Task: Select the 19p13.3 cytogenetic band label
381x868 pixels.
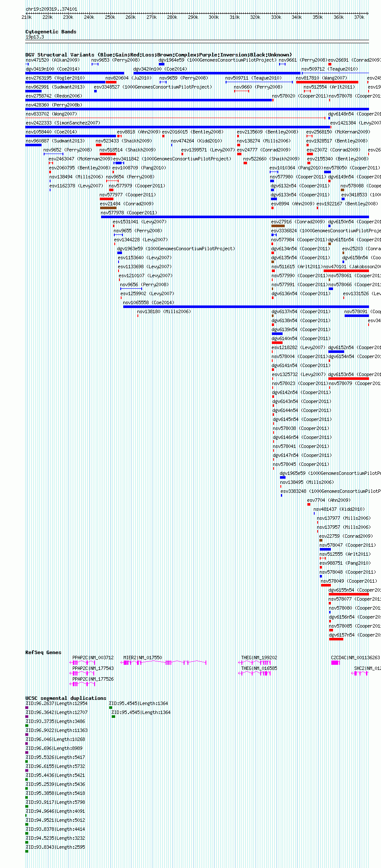Action: click(x=35, y=37)
